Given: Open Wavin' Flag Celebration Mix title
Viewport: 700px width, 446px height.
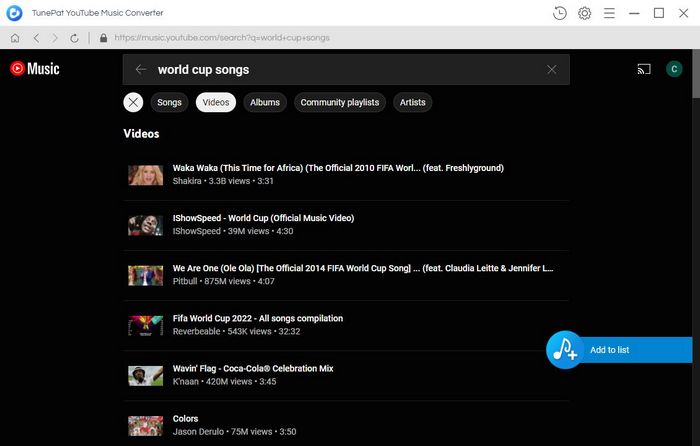Looking at the screenshot, I should coord(253,368).
